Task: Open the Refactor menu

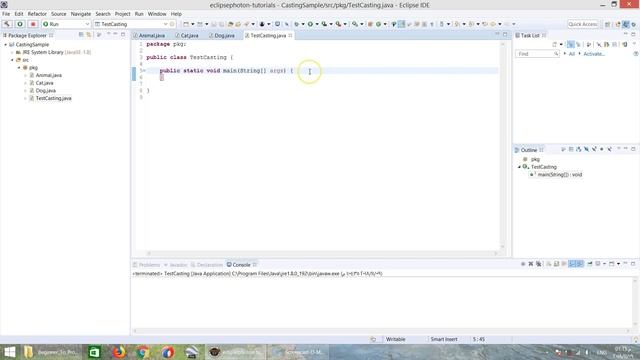Action: [37, 14]
